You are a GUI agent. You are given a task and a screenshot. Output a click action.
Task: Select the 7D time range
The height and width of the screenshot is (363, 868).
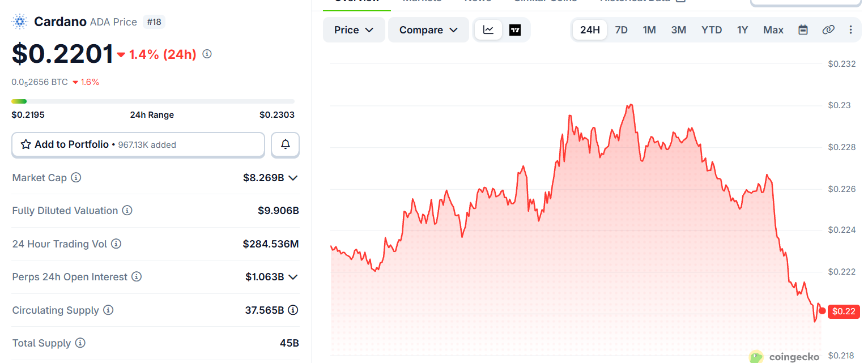[622, 30]
